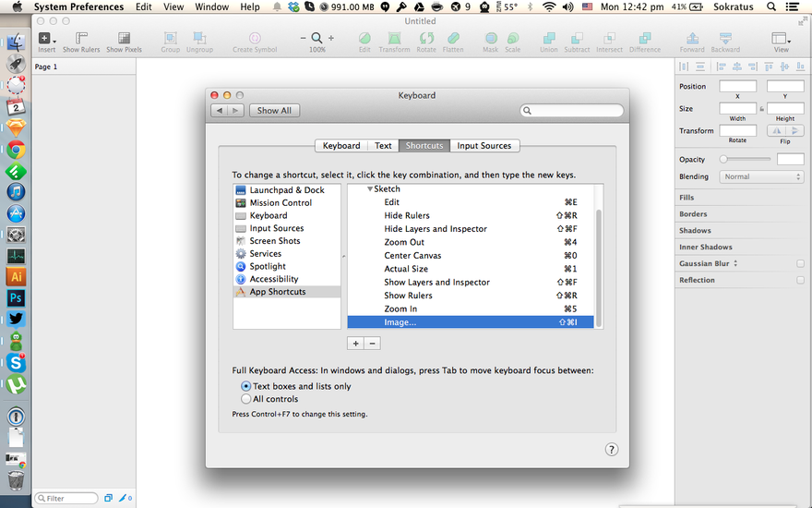
Task: Open Photoshop from the Dock
Action: [16, 297]
